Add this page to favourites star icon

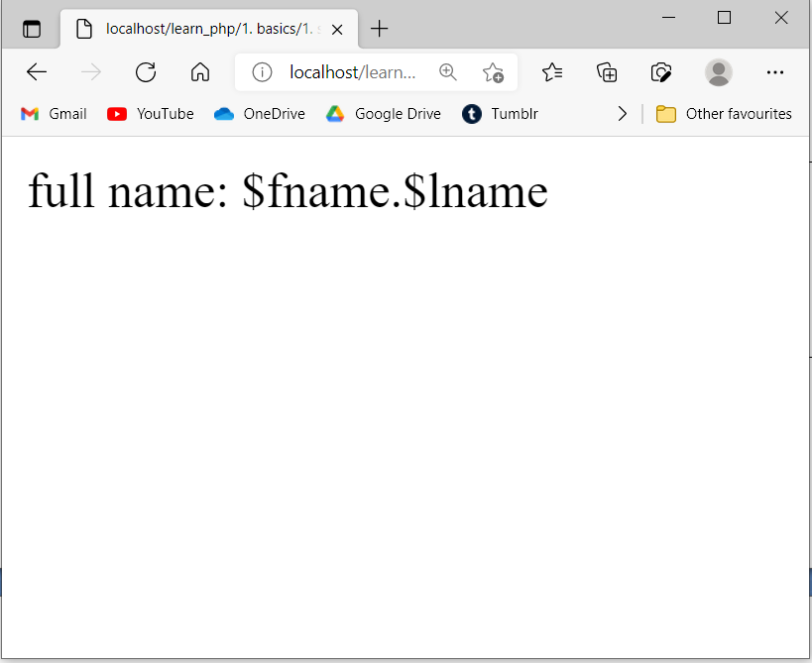point(493,72)
